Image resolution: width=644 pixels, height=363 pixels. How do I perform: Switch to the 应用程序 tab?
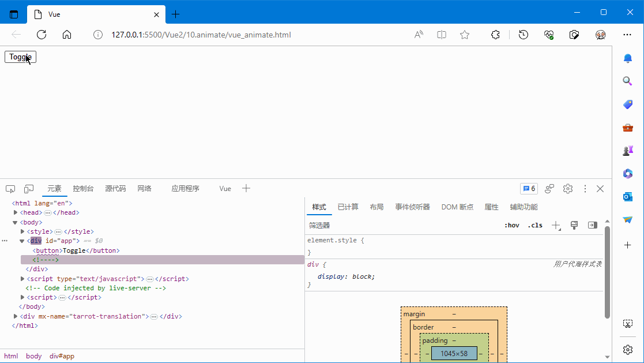point(185,189)
